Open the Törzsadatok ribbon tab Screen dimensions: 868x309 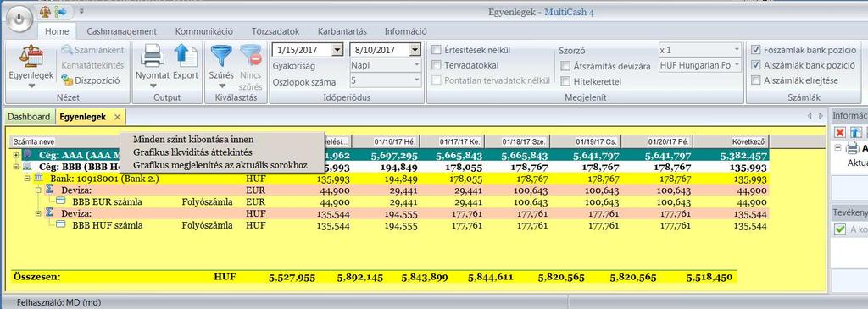(275, 31)
